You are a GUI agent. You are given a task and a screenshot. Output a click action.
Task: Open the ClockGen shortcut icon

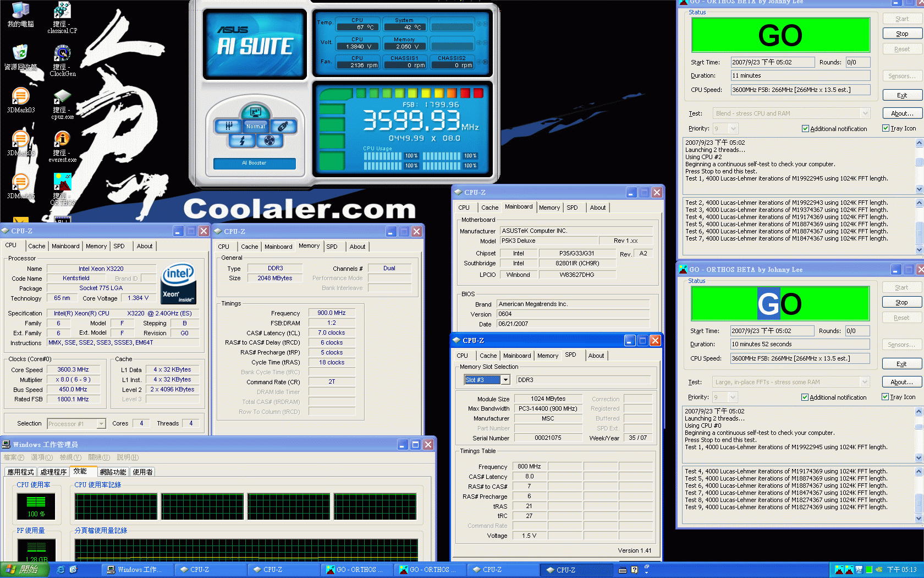[62, 61]
